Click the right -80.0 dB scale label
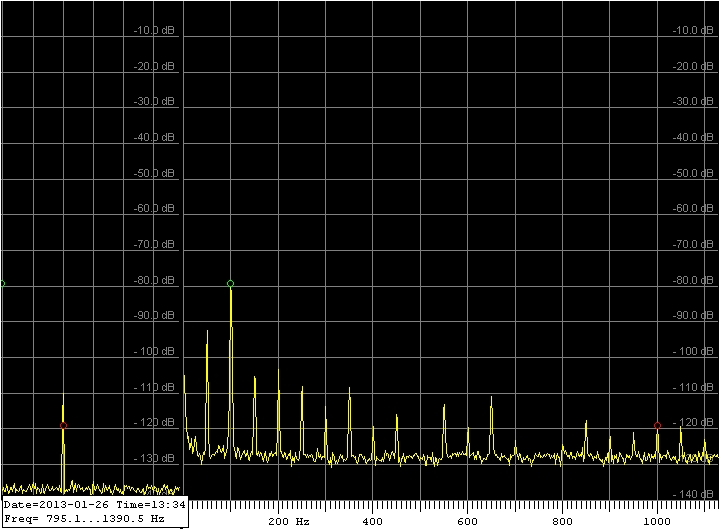The width and height of the screenshot is (720, 529). (x=693, y=280)
